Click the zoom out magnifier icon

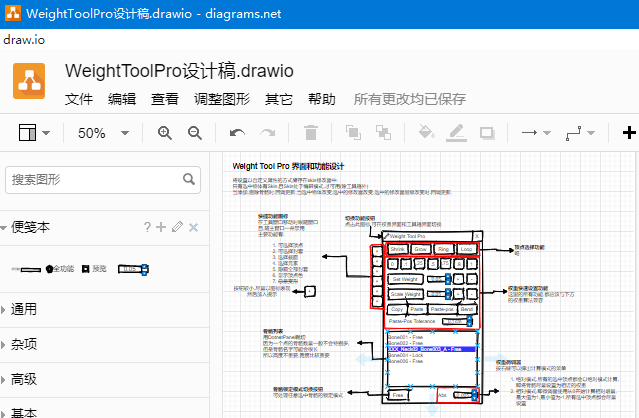click(x=195, y=133)
